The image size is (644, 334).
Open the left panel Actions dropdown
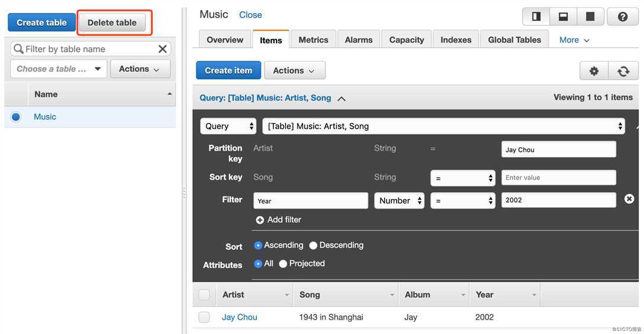tap(140, 69)
